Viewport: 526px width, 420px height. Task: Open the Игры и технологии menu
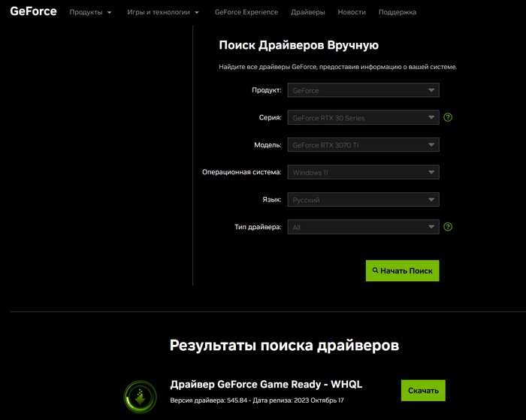coord(159,12)
